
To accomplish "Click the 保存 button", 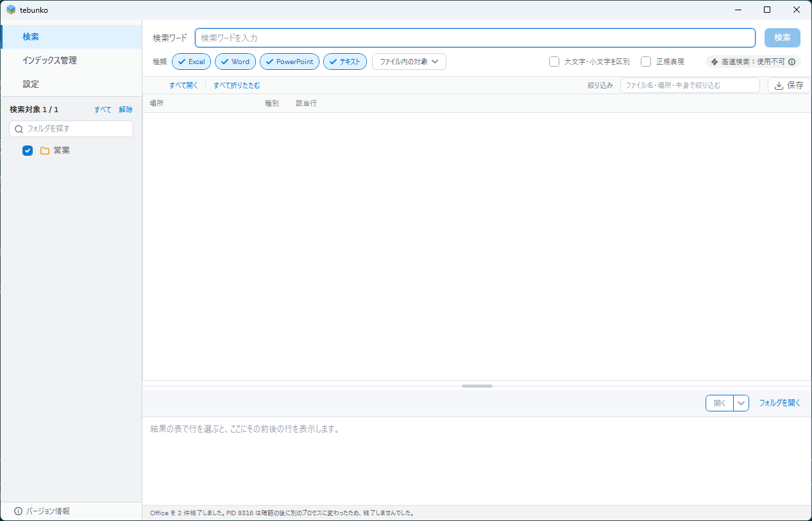I will (789, 85).
